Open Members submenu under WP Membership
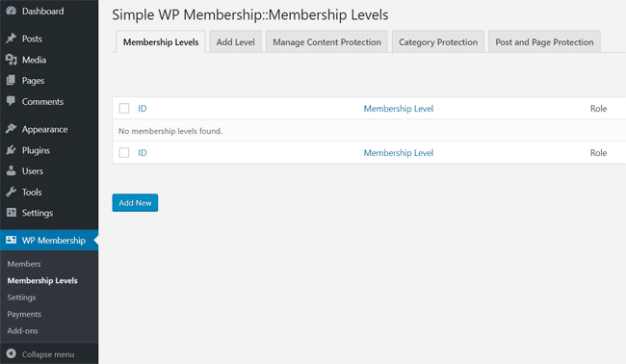626x364 pixels. pyautogui.click(x=24, y=264)
